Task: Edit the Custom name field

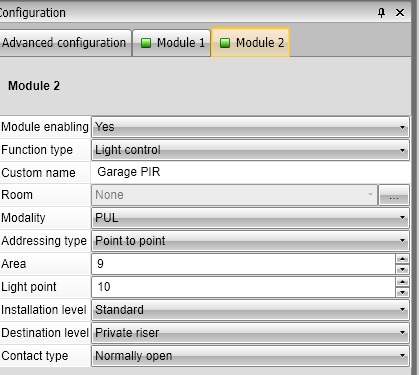Action: (250, 172)
